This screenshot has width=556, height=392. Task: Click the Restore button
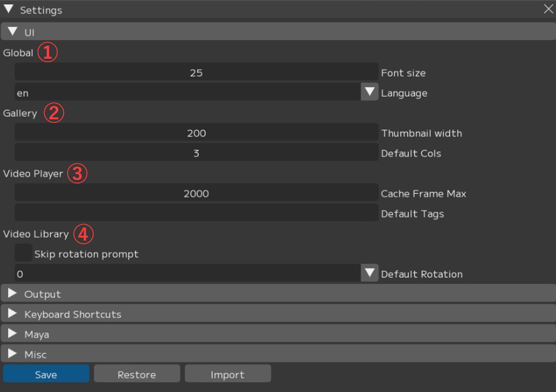tap(136, 374)
